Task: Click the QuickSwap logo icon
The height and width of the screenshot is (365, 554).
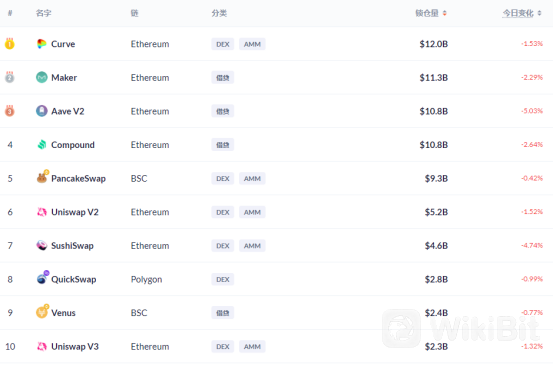Action: pyautogui.click(x=42, y=278)
